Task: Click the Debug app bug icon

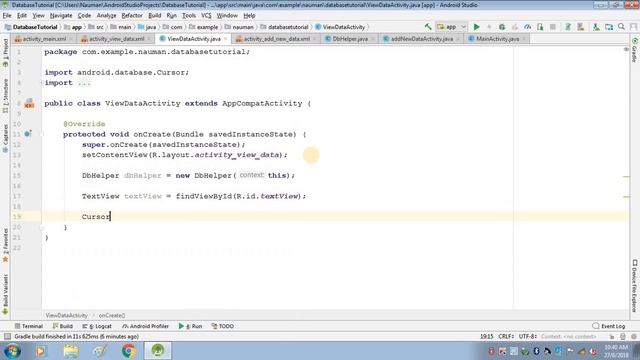Action: (502, 27)
